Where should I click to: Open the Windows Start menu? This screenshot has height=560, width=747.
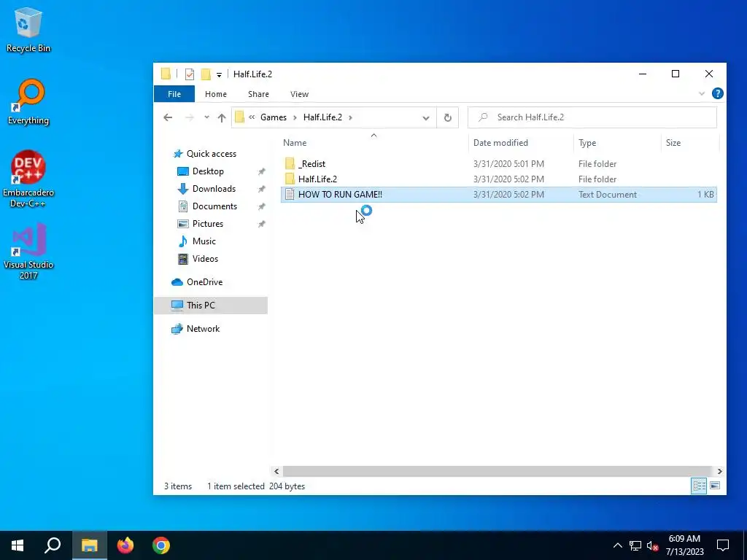point(18,545)
